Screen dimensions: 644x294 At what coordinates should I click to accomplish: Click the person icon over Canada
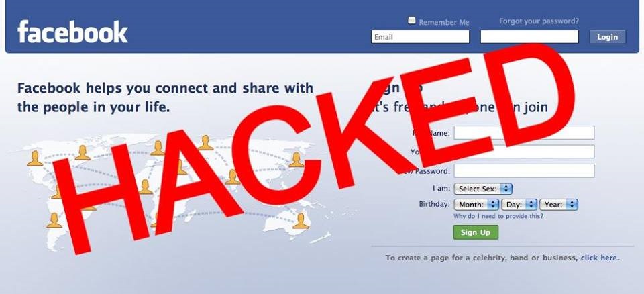click(83, 152)
